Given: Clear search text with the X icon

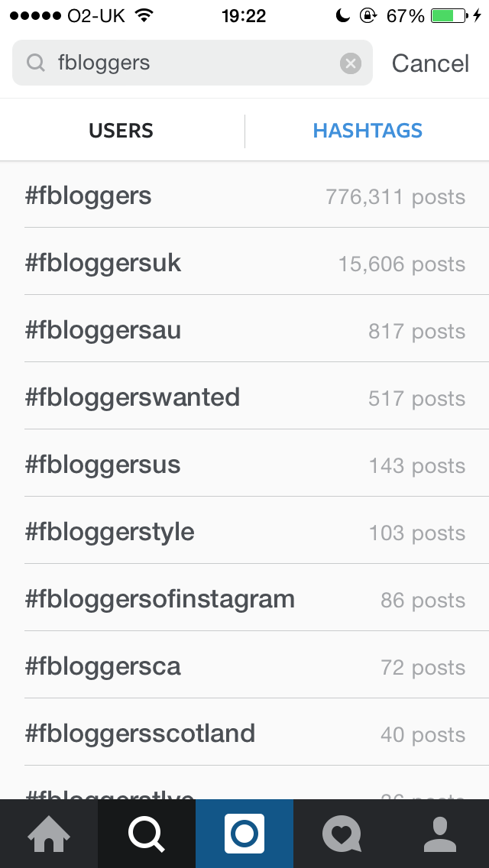Looking at the screenshot, I should click(x=351, y=63).
